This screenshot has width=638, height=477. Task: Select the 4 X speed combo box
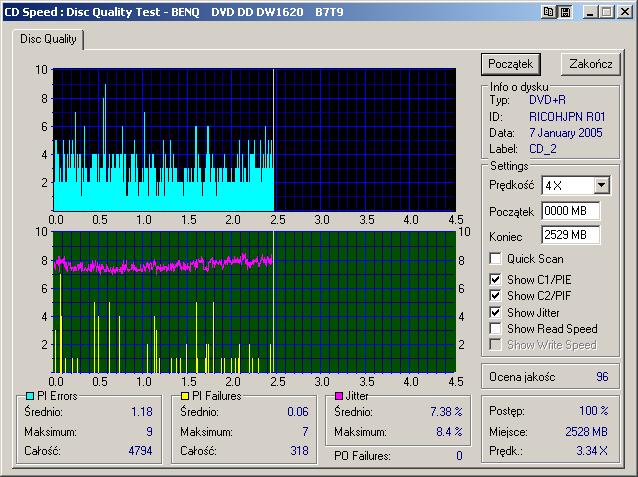pos(575,186)
